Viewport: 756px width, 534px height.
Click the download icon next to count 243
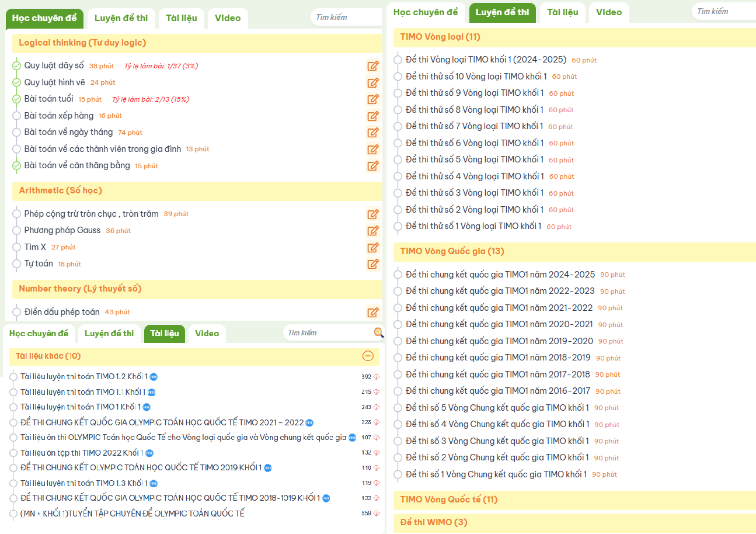[377, 407]
